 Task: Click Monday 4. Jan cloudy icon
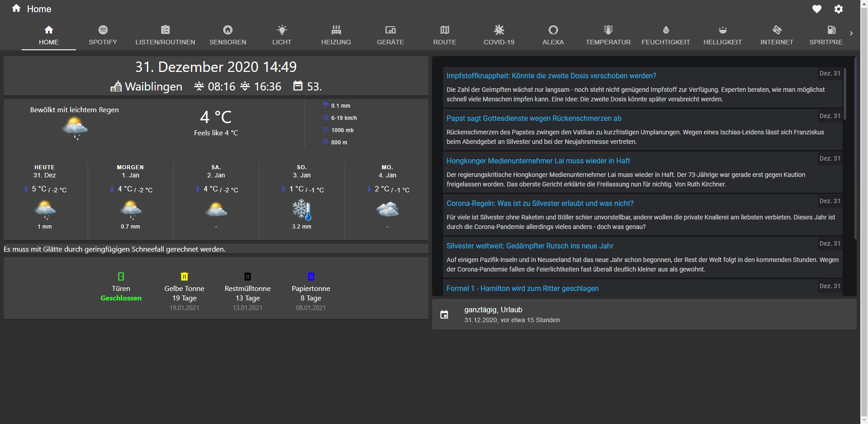coord(387,210)
